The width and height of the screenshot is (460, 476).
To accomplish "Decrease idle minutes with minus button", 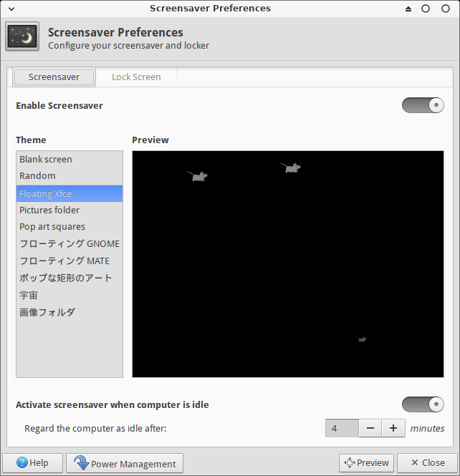I will point(370,428).
